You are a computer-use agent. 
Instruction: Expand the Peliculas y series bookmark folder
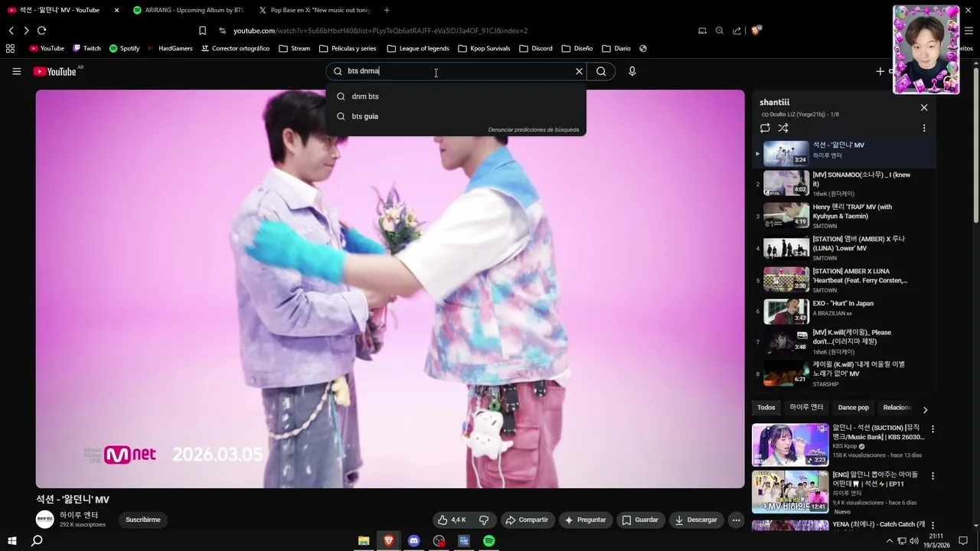tap(347, 48)
